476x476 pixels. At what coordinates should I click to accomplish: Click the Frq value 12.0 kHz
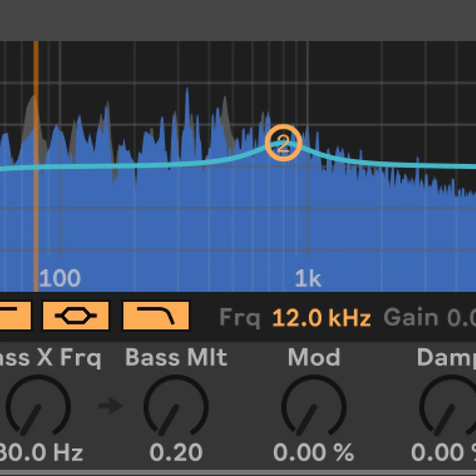(x=321, y=317)
